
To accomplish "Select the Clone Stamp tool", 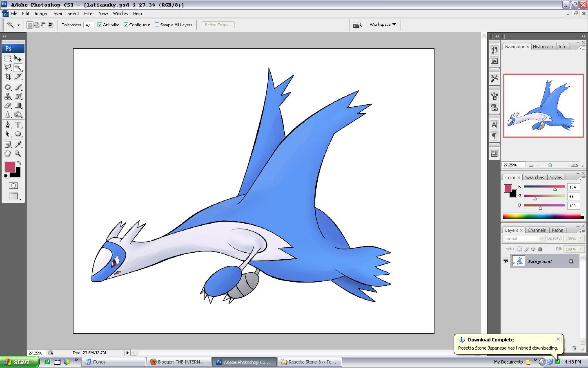I will (8, 96).
